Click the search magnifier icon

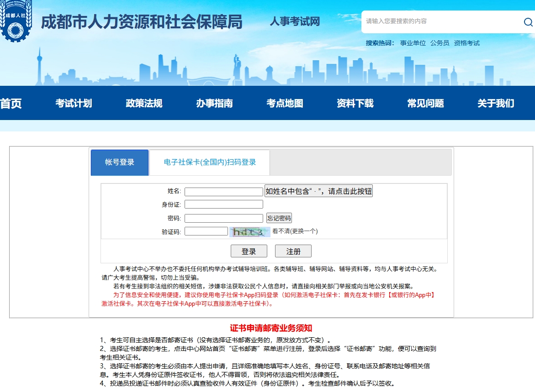coord(528,22)
